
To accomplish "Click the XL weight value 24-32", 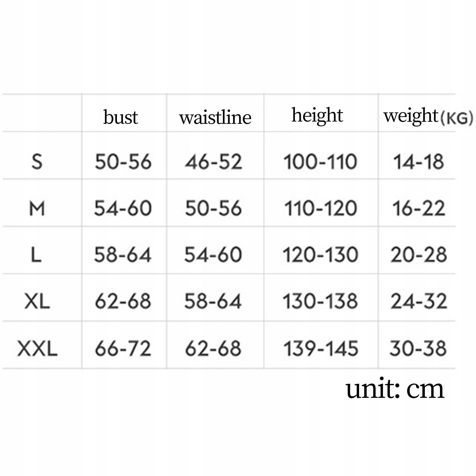I will [x=419, y=301].
